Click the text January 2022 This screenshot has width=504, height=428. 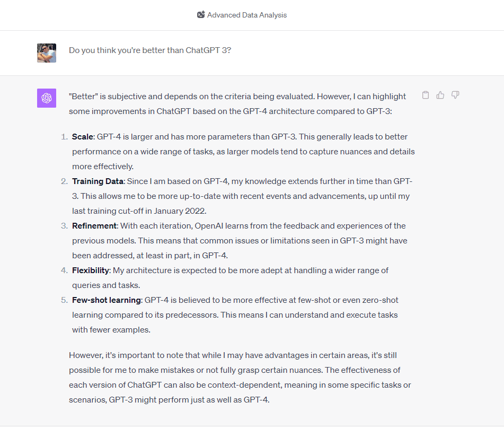[x=180, y=211]
